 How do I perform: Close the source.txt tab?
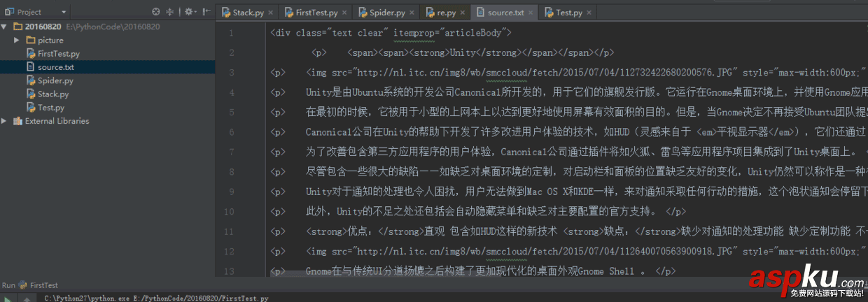(531, 13)
